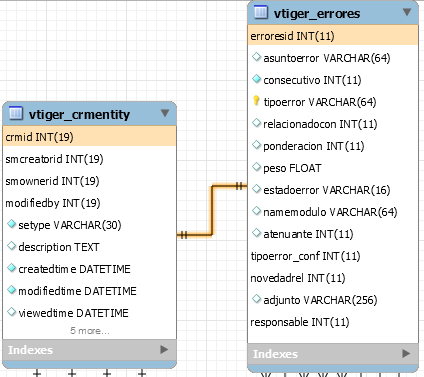Select the erroresid INT(11) primary key row

coord(333,35)
